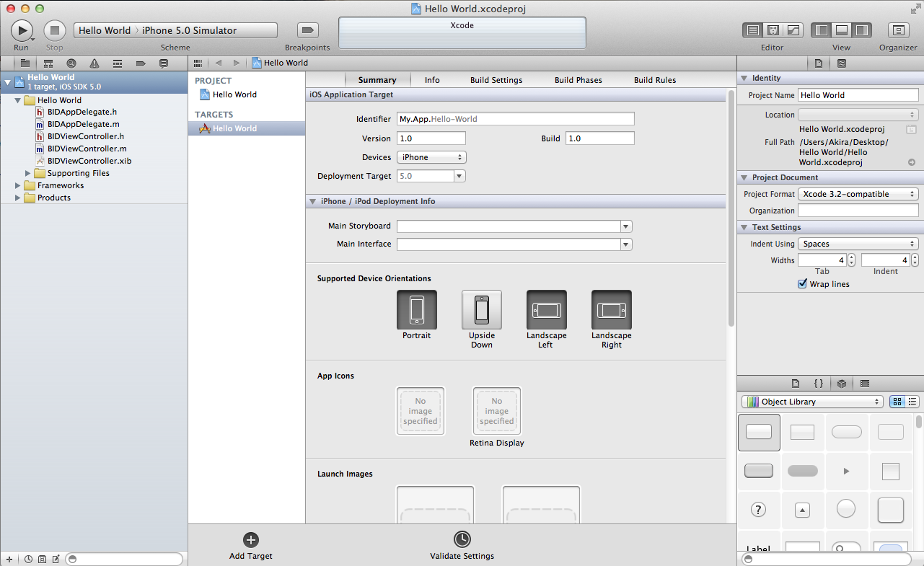Click the Add Target button
The height and width of the screenshot is (566, 924).
click(251, 546)
